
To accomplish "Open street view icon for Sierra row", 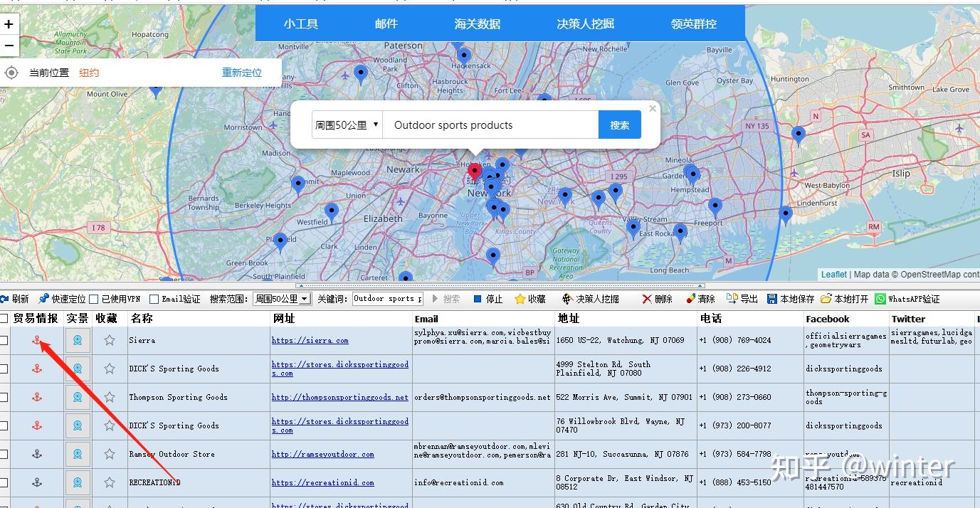I will coord(78,340).
